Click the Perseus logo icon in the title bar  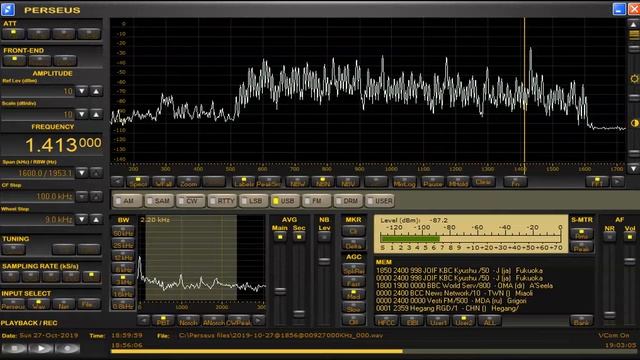8,9
